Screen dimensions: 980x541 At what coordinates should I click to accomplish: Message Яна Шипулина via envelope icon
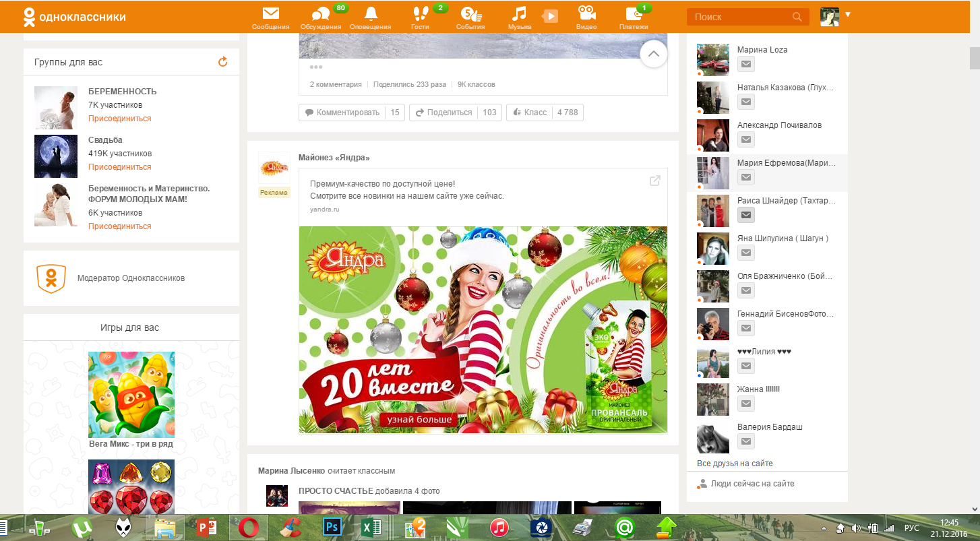745,253
